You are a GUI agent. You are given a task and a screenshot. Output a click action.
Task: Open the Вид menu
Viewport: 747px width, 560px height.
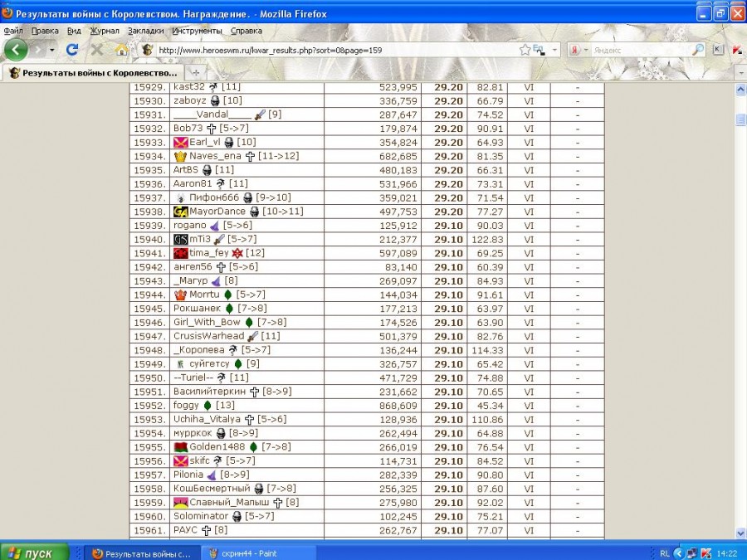74,31
